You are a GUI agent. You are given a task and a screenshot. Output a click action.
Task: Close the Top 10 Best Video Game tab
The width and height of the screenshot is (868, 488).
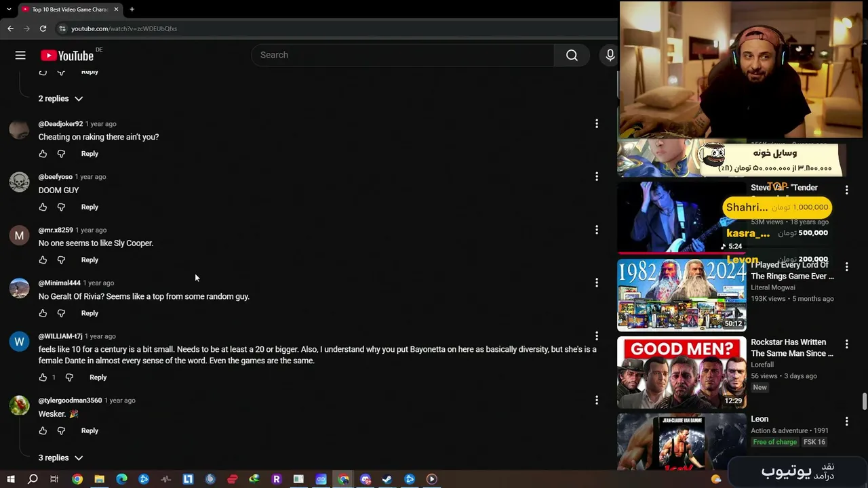point(116,9)
